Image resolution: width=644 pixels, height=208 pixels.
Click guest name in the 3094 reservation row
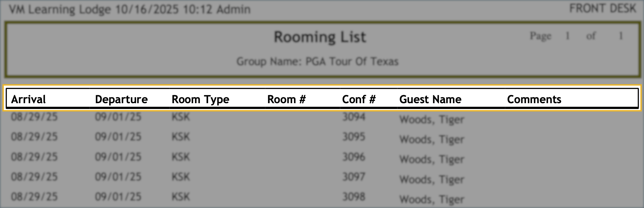tap(431, 119)
